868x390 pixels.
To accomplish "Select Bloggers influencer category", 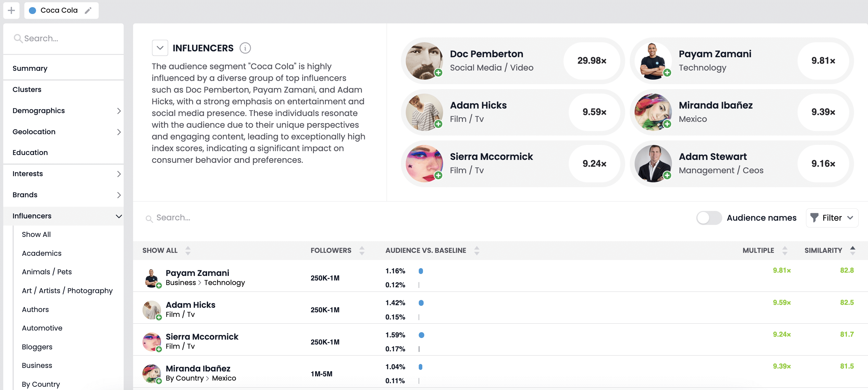I will (37, 347).
